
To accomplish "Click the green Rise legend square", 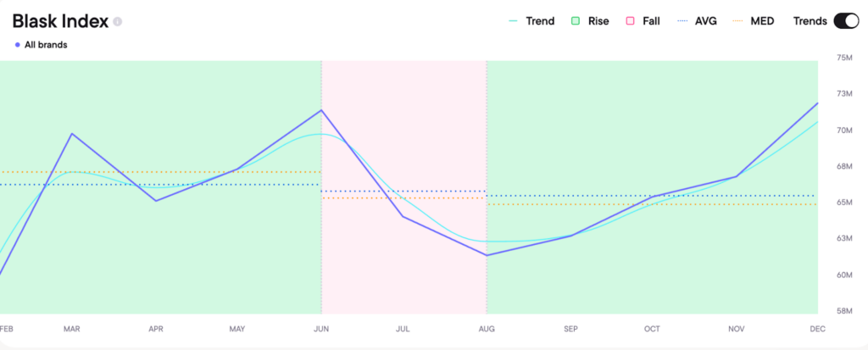I will pos(575,21).
